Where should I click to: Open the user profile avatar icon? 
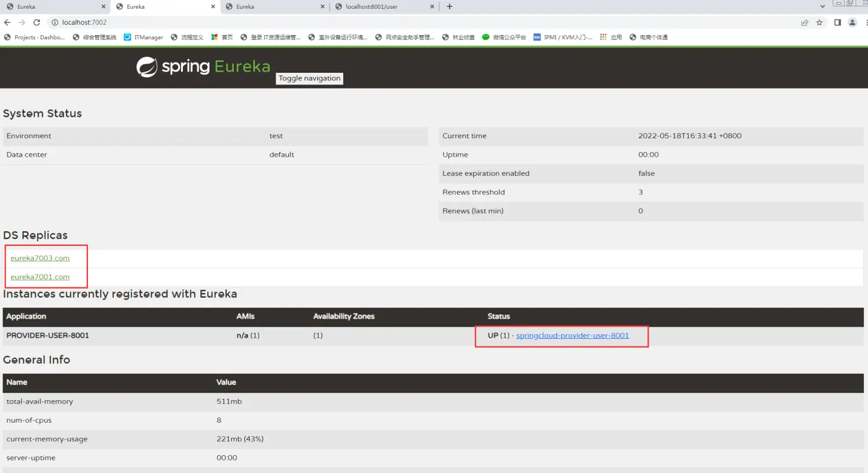(x=852, y=23)
